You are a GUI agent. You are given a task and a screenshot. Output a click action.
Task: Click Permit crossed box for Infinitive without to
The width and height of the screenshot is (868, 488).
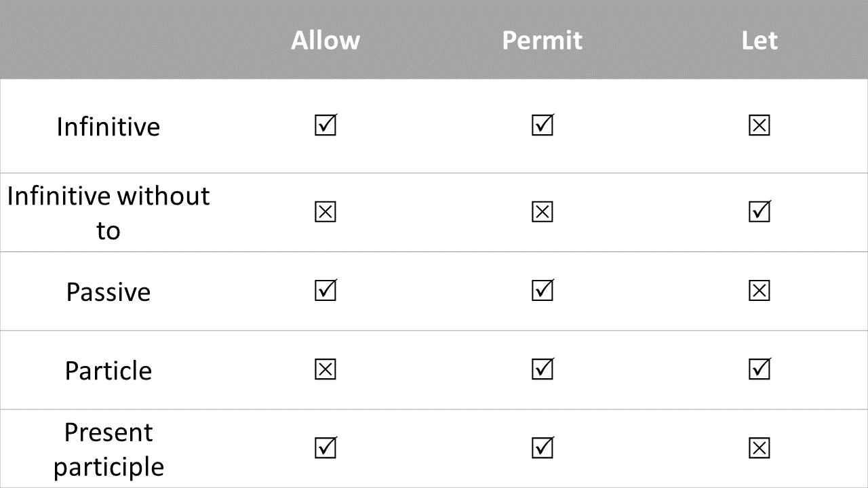tap(542, 213)
